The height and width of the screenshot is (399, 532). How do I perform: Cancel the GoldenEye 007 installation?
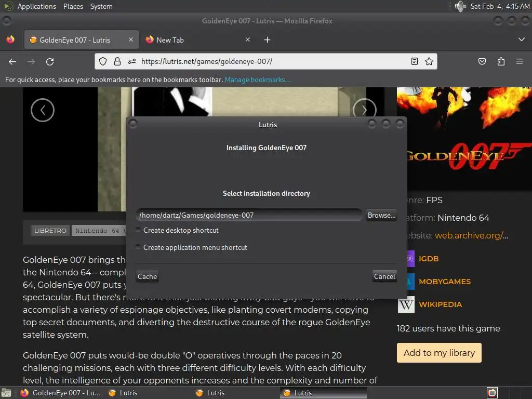pyautogui.click(x=384, y=276)
